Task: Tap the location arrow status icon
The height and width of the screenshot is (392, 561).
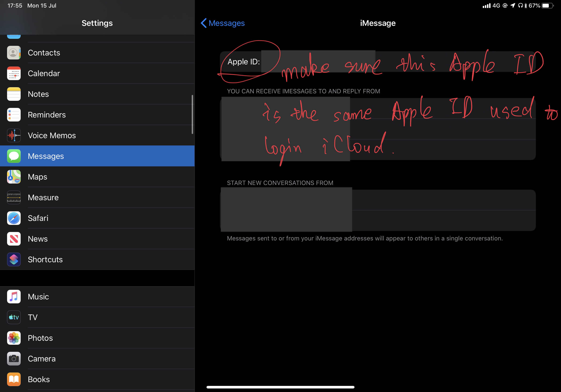Action: (x=513, y=6)
